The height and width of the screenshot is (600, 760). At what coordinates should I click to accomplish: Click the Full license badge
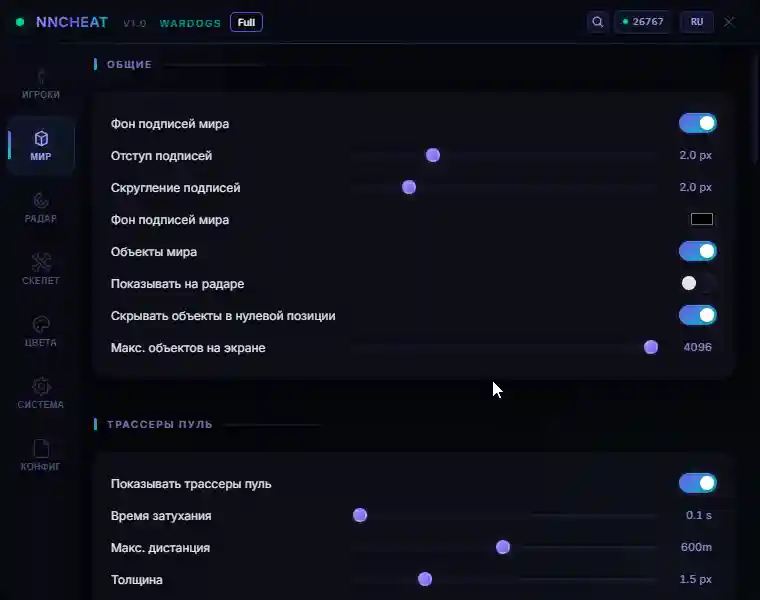pyautogui.click(x=246, y=22)
